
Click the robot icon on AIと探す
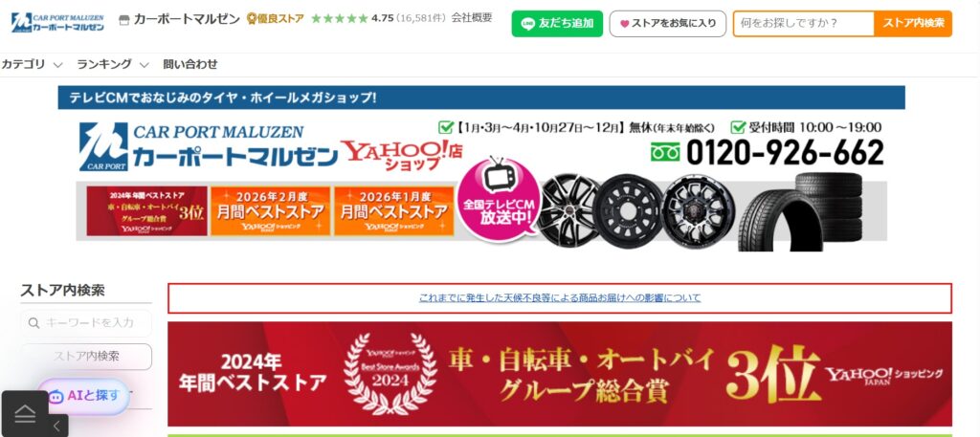[x=56, y=396]
